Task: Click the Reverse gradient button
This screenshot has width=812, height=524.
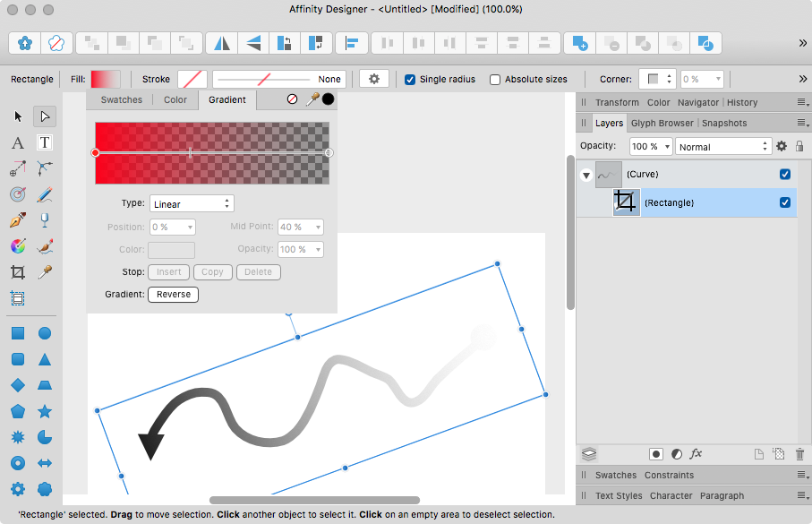Action: pos(172,294)
